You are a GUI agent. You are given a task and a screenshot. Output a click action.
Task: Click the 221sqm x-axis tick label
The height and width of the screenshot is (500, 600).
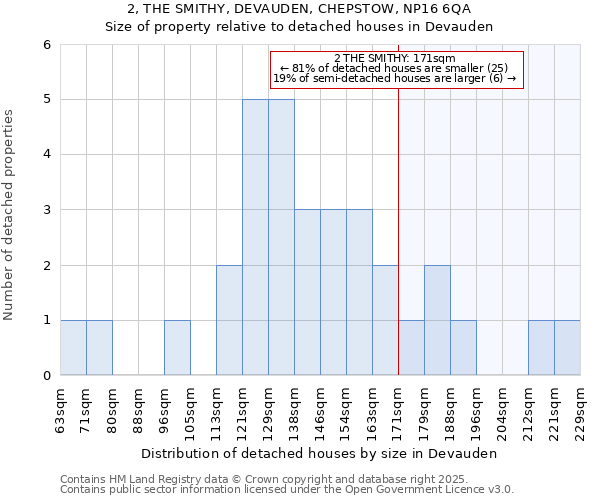click(x=554, y=415)
